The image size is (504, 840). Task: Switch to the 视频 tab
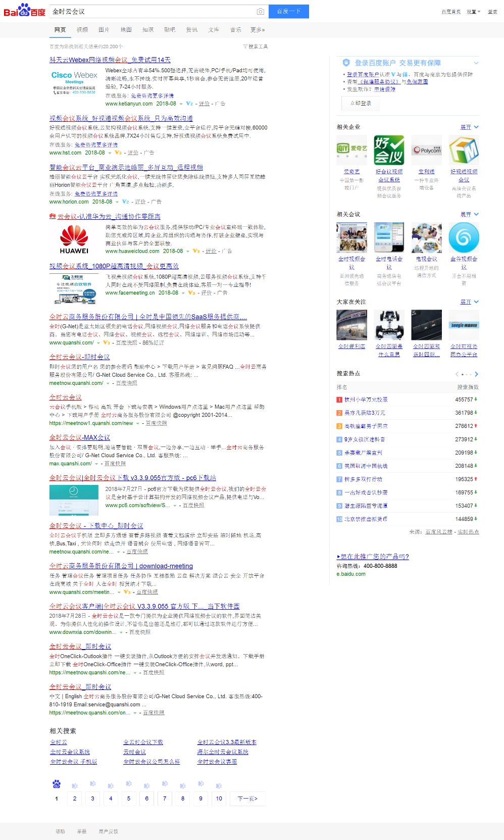(82, 30)
